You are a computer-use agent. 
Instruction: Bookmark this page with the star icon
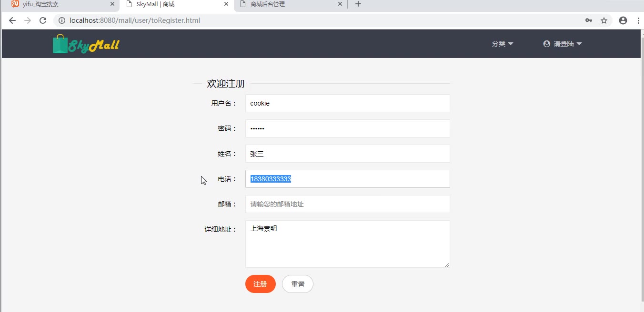tap(604, 20)
